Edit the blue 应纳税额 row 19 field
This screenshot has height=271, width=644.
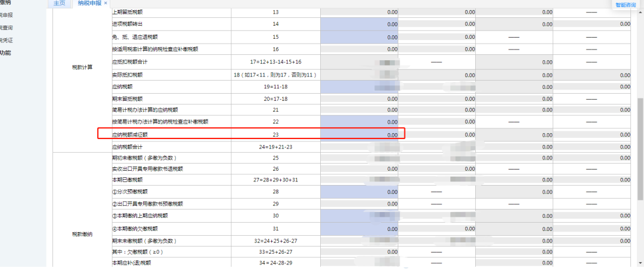click(359, 87)
